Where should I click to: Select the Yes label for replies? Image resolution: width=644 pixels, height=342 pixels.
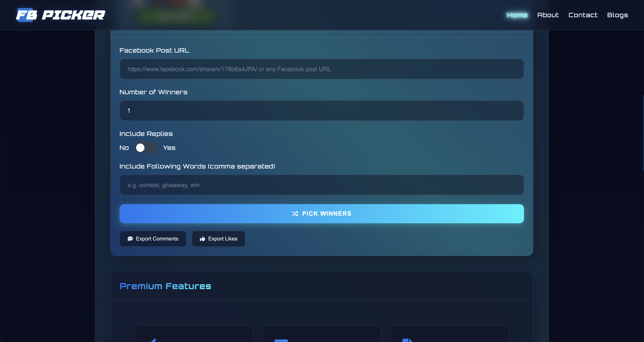tap(169, 148)
